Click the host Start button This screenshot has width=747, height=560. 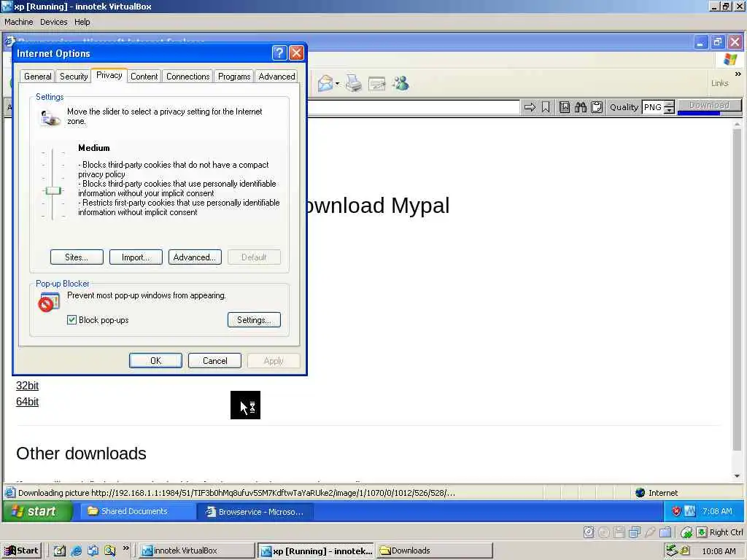click(x=21, y=551)
